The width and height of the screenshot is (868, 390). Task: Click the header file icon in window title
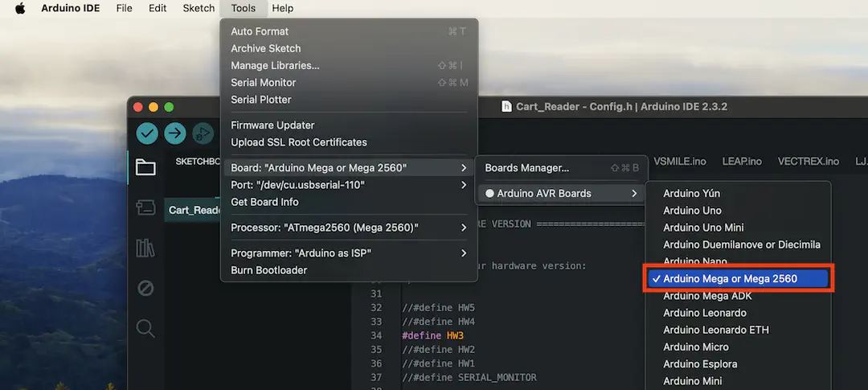pos(506,106)
